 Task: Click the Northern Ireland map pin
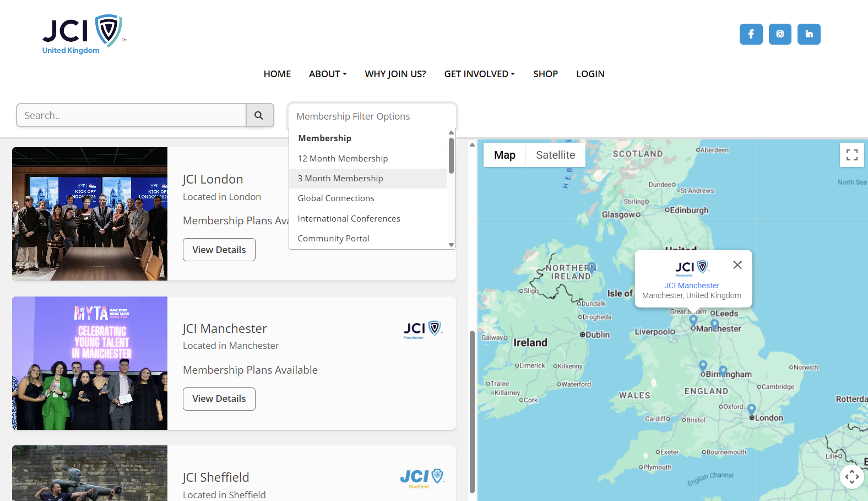pos(592,268)
